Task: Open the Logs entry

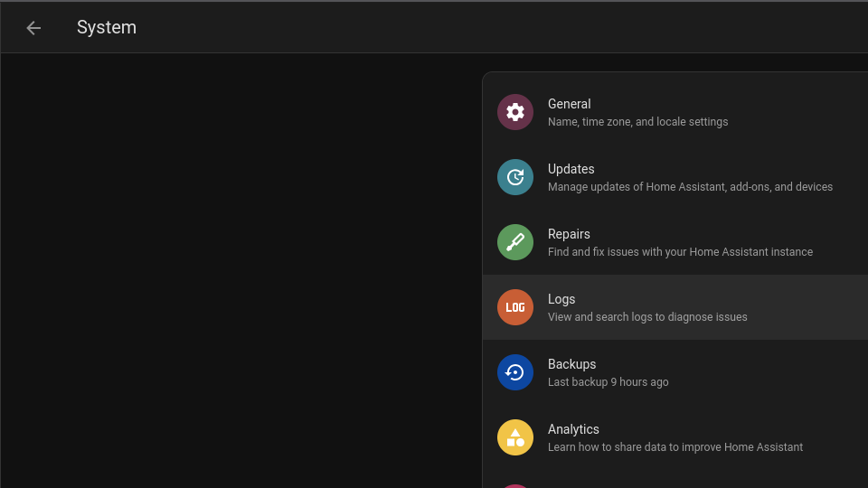Action: (x=561, y=299)
